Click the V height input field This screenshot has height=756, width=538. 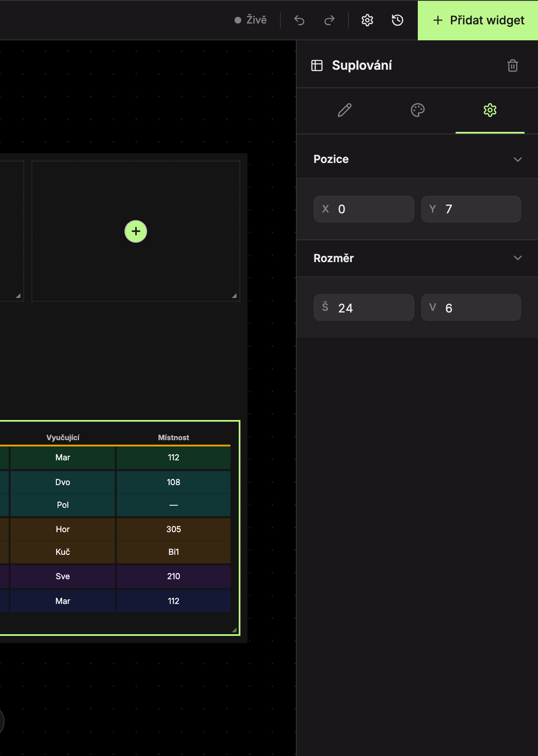tap(471, 307)
